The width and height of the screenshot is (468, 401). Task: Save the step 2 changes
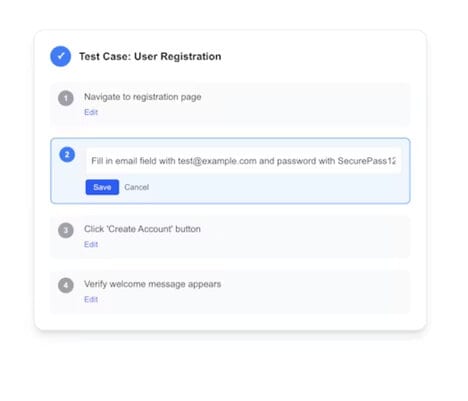click(x=102, y=187)
